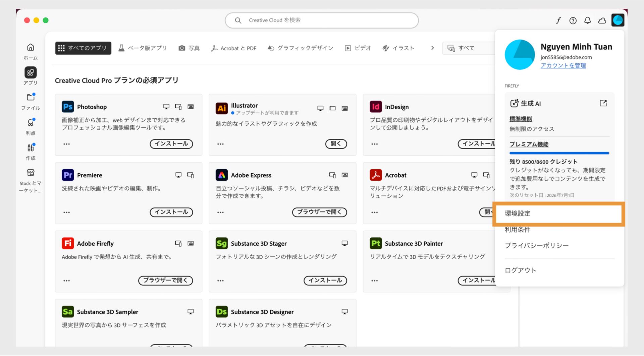Check cloud sync status icon
Image resolution: width=644 pixels, height=356 pixels.
[x=602, y=20]
